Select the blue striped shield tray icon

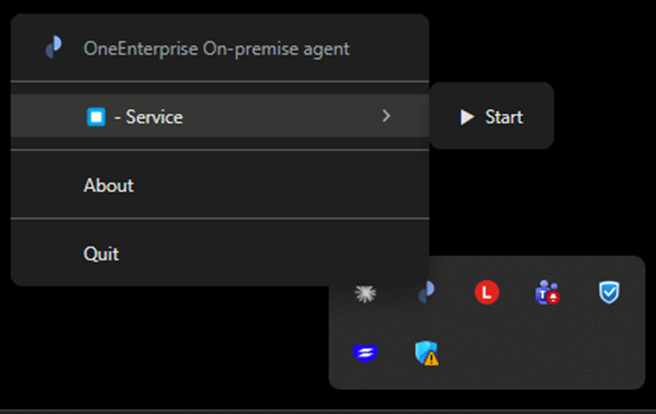tap(364, 352)
